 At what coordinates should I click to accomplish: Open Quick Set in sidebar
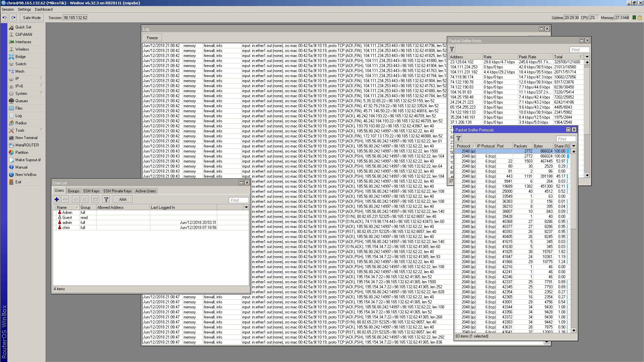pos(23,27)
